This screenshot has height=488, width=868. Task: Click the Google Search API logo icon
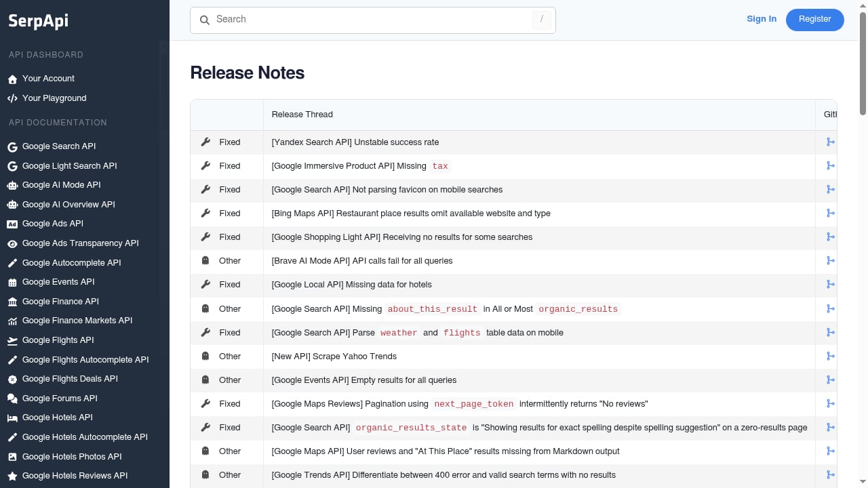tap(12, 147)
